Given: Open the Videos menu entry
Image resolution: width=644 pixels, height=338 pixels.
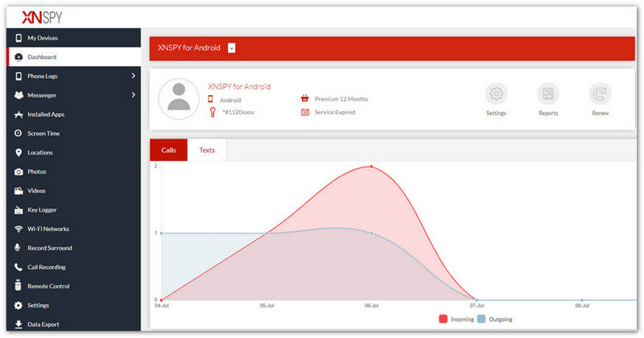Looking at the screenshot, I should coord(73,191).
